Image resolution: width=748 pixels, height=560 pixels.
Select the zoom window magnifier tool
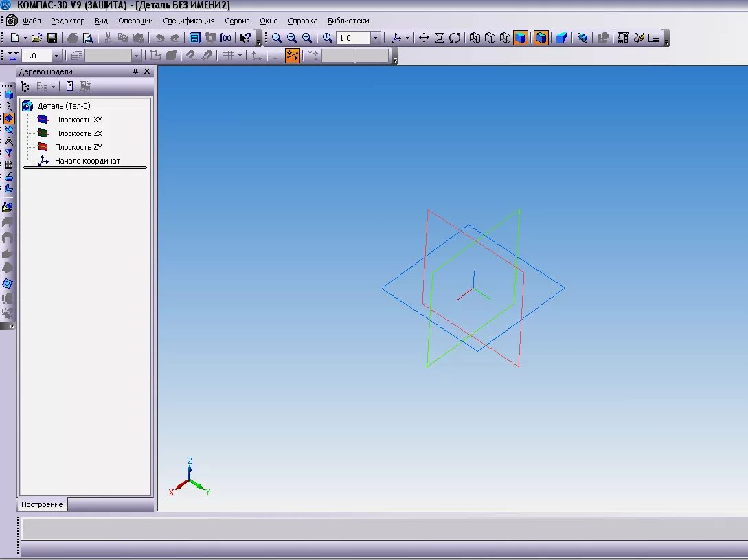point(276,38)
